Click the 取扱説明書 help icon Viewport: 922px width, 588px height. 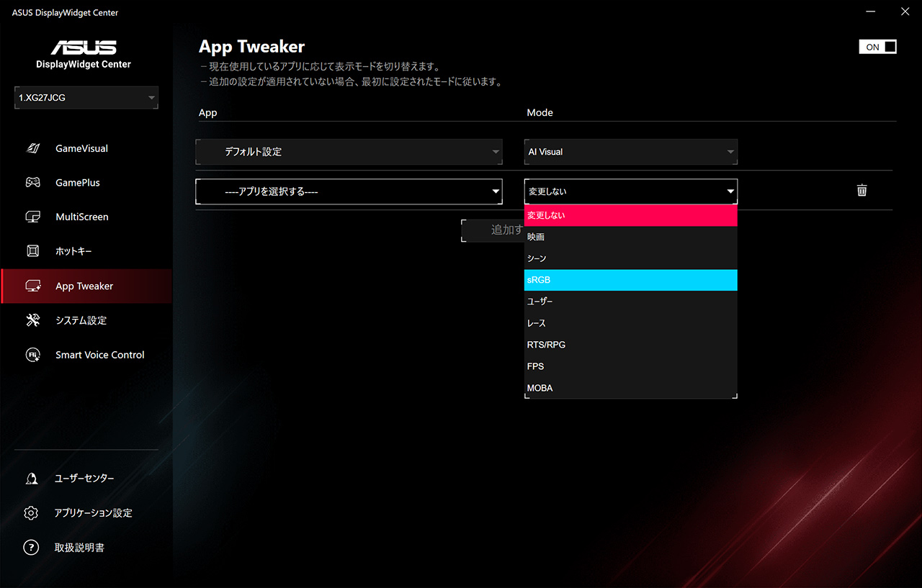click(31, 548)
